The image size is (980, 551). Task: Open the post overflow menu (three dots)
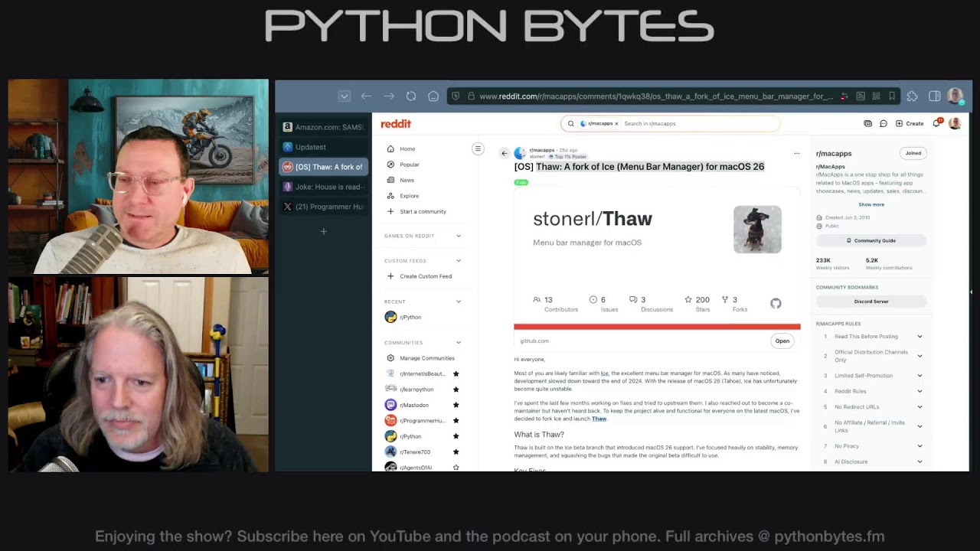tap(797, 153)
